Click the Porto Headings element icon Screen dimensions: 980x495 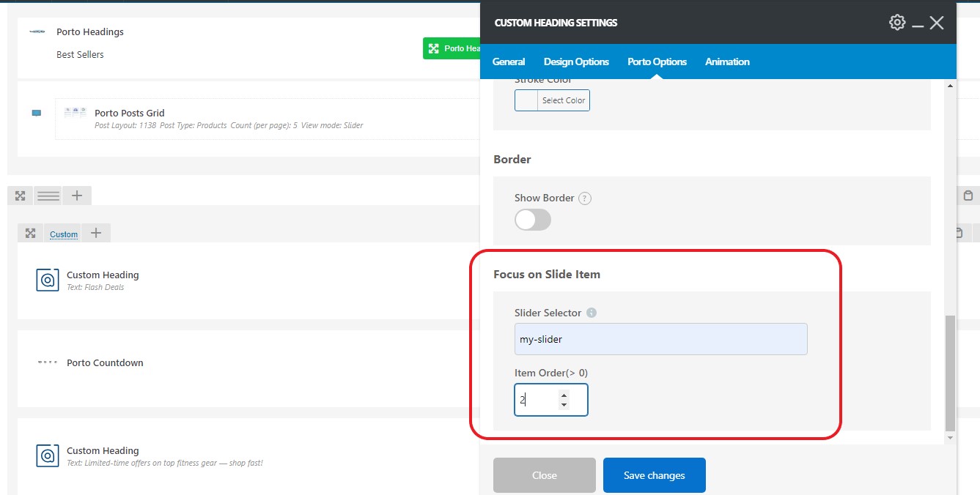[37, 32]
